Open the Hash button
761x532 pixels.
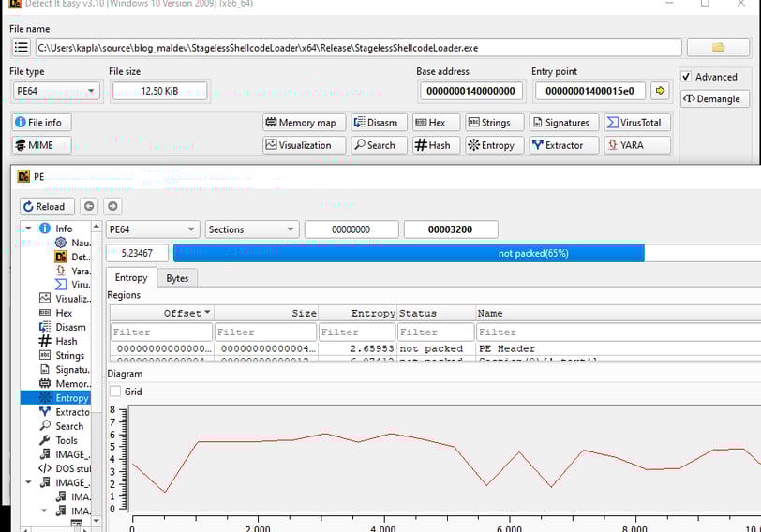437,145
